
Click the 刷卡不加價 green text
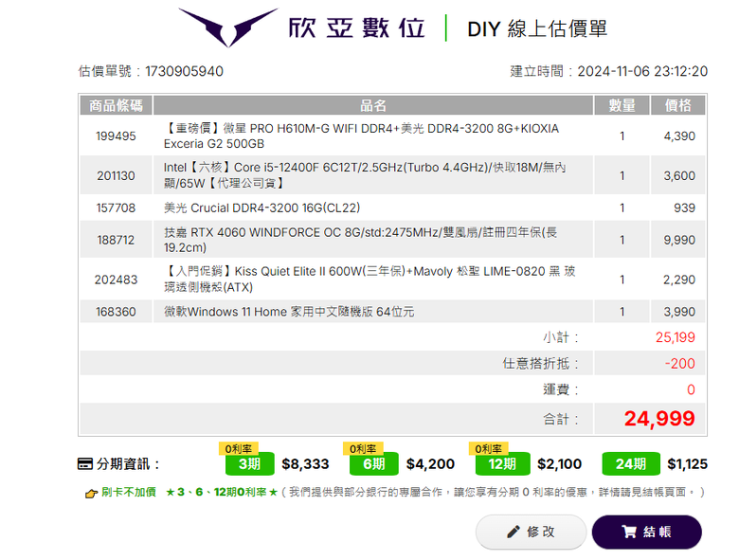tap(129, 492)
